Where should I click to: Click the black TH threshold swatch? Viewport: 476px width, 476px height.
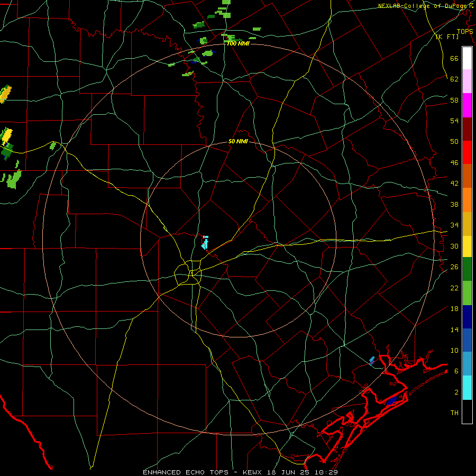467,411
